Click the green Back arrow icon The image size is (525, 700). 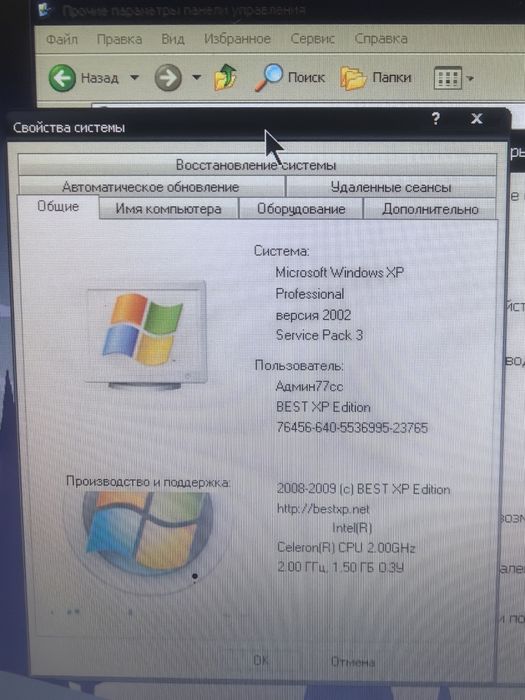pyautogui.click(x=62, y=78)
